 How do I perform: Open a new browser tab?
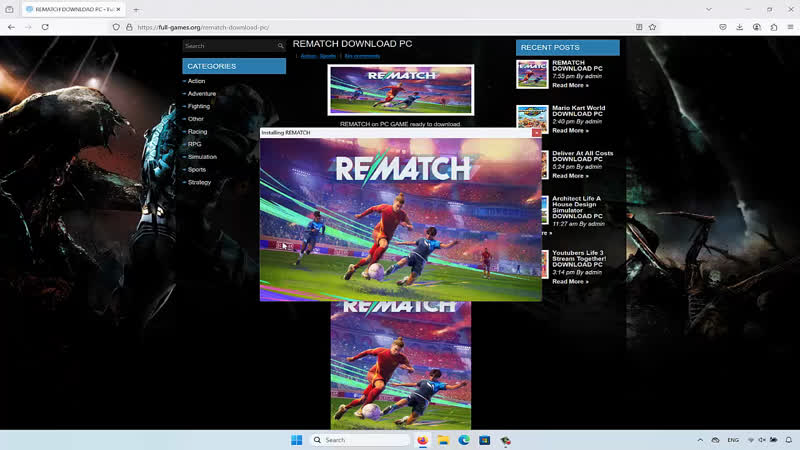(136, 9)
